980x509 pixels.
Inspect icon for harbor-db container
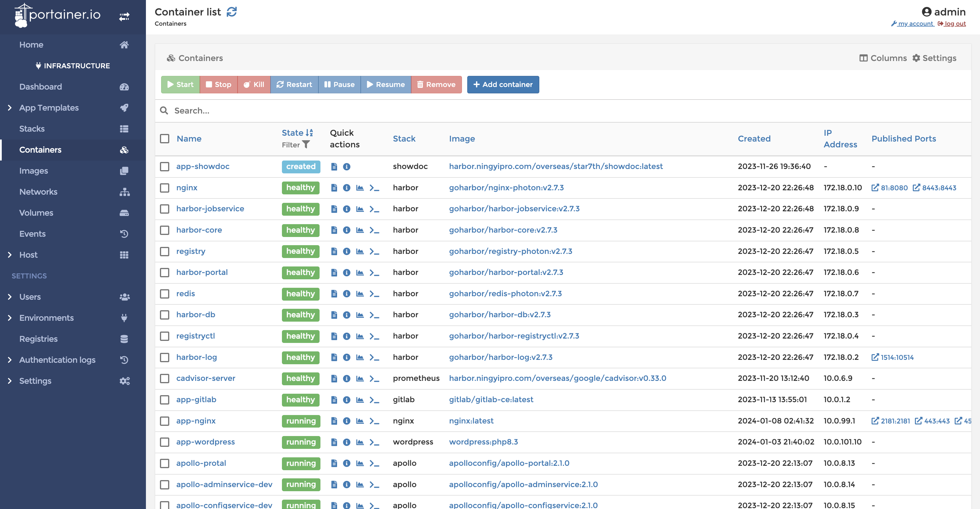click(347, 315)
